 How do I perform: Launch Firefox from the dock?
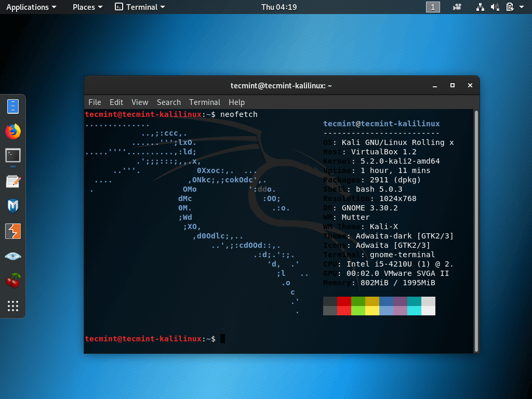tap(12, 131)
